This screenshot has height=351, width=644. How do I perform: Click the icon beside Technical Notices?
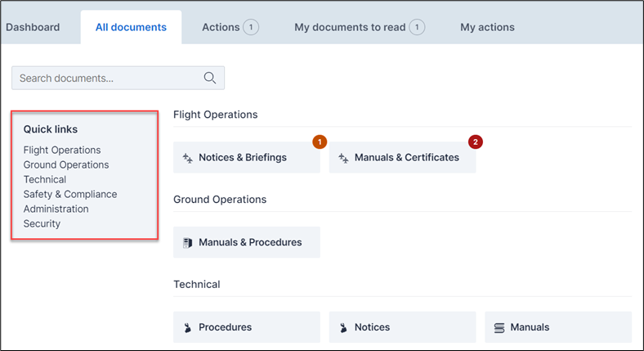[343, 327]
